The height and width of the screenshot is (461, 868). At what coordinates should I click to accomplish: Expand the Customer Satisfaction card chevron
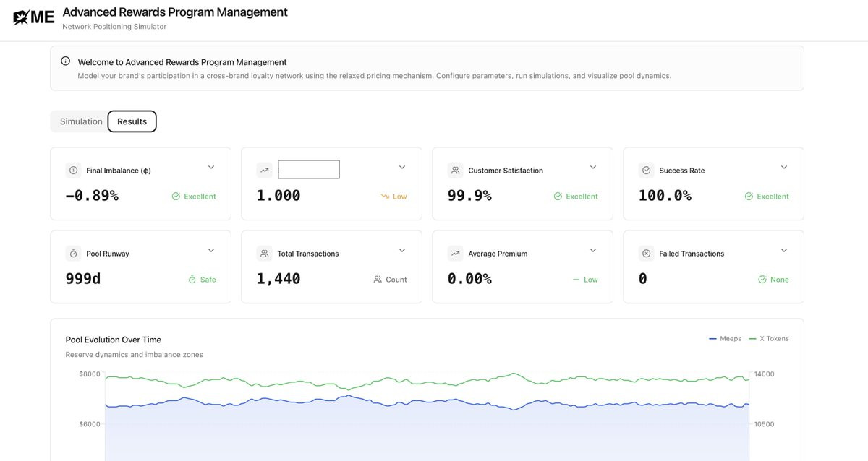tap(593, 168)
